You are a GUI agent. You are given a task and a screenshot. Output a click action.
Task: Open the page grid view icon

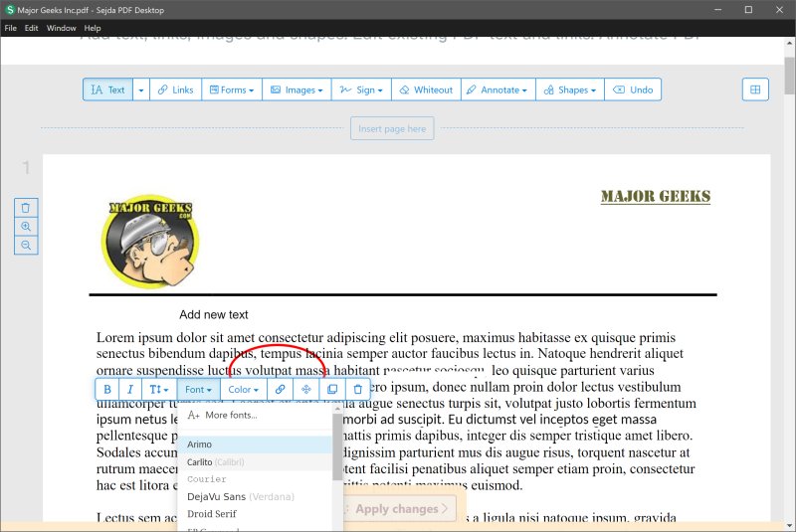tap(755, 89)
